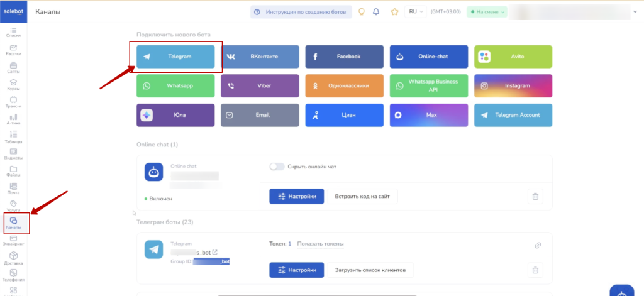Click the star favorites icon
Viewport: 644px width, 296px height.
pyautogui.click(x=395, y=12)
